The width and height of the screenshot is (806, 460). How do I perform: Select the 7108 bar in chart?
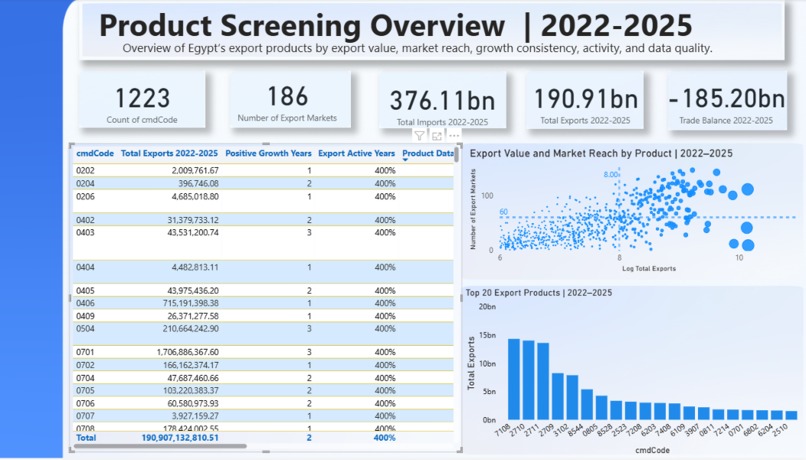point(514,379)
